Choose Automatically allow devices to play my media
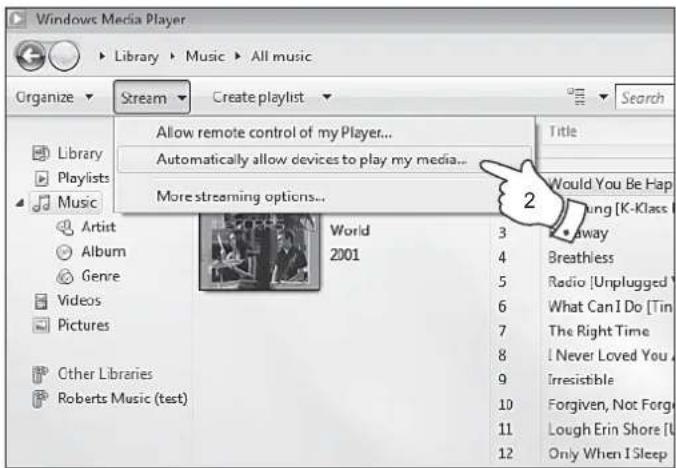This screenshot has height=468, width=676. coord(324,160)
